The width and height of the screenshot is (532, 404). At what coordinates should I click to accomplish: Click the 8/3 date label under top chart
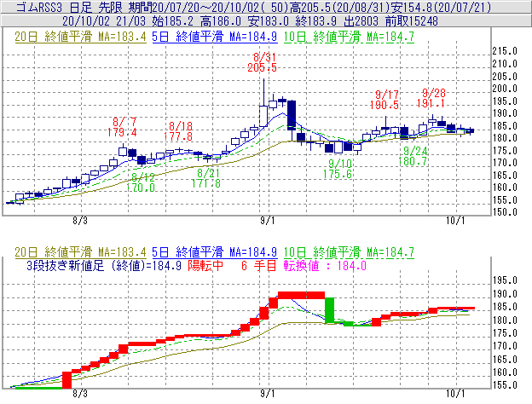point(80,221)
